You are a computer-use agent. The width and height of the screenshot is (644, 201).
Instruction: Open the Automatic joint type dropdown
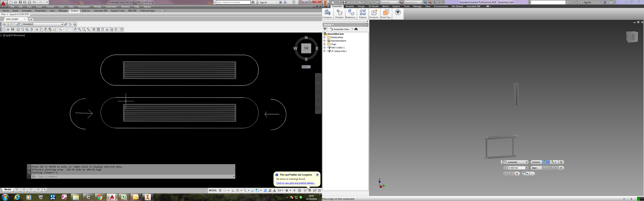pyautogui.click(x=516, y=162)
